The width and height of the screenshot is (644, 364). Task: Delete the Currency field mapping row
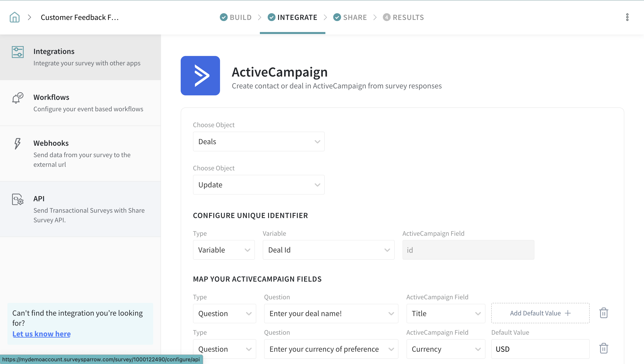pos(604,349)
